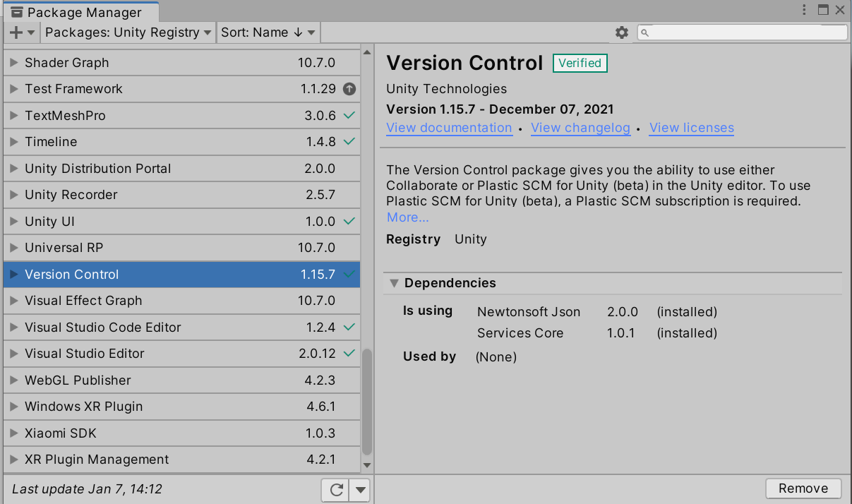
Task: Click the Verified badge
Action: [x=580, y=63]
